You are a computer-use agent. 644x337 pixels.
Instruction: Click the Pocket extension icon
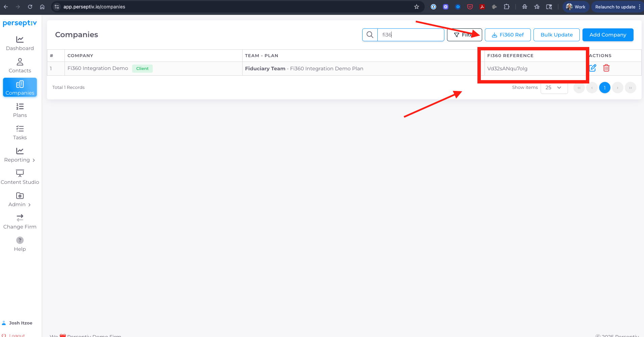[x=470, y=7]
